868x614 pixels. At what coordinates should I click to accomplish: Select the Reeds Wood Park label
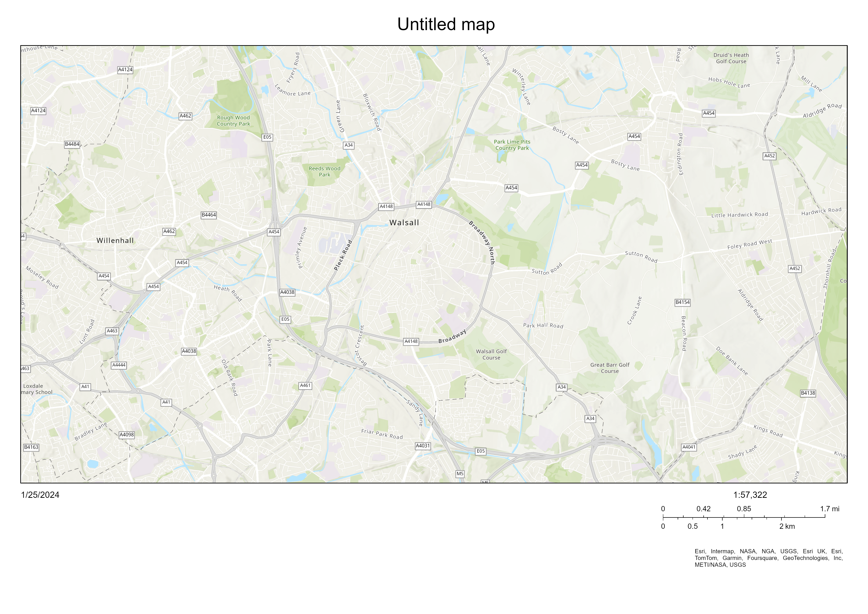pyautogui.click(x=324, y=172)
